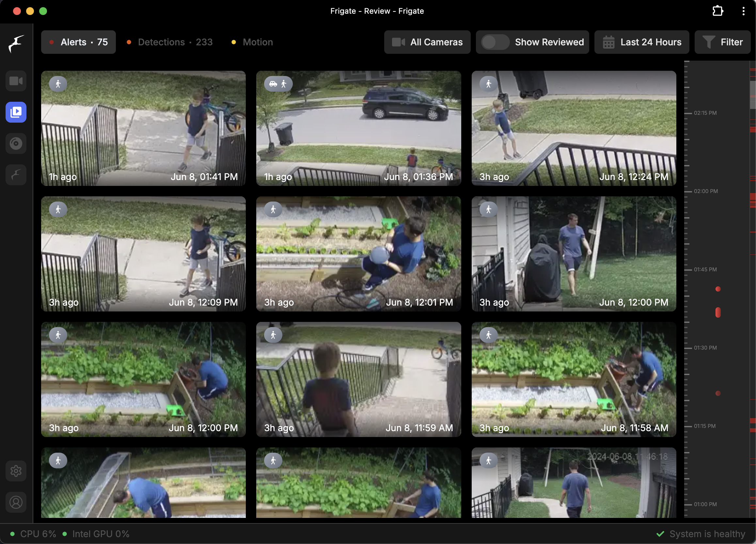Image resolution: width=756 pixels, height=544 pixels.
Task: Click the browser extensions puzzle icon
Action: [x=717, y=11]
